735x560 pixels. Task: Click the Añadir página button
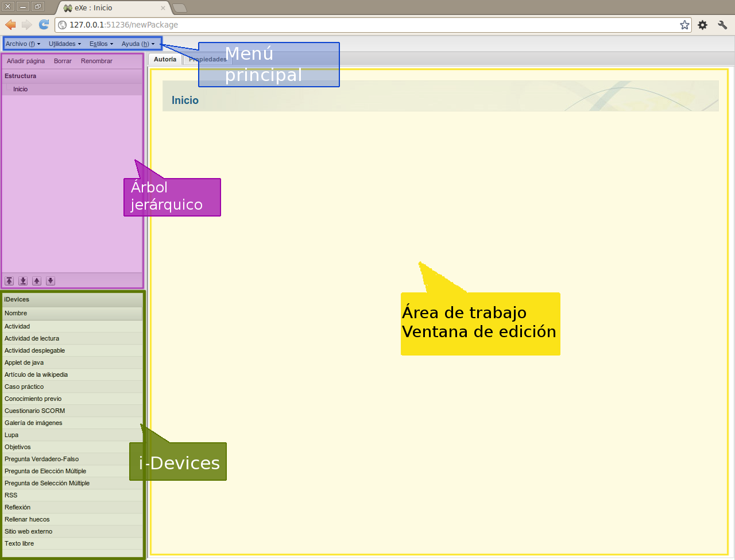click(x=26, y=61)
